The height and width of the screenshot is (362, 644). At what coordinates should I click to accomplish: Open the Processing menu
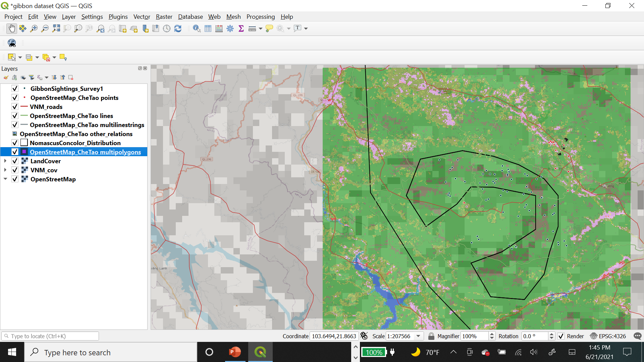[x=260, y=17]
